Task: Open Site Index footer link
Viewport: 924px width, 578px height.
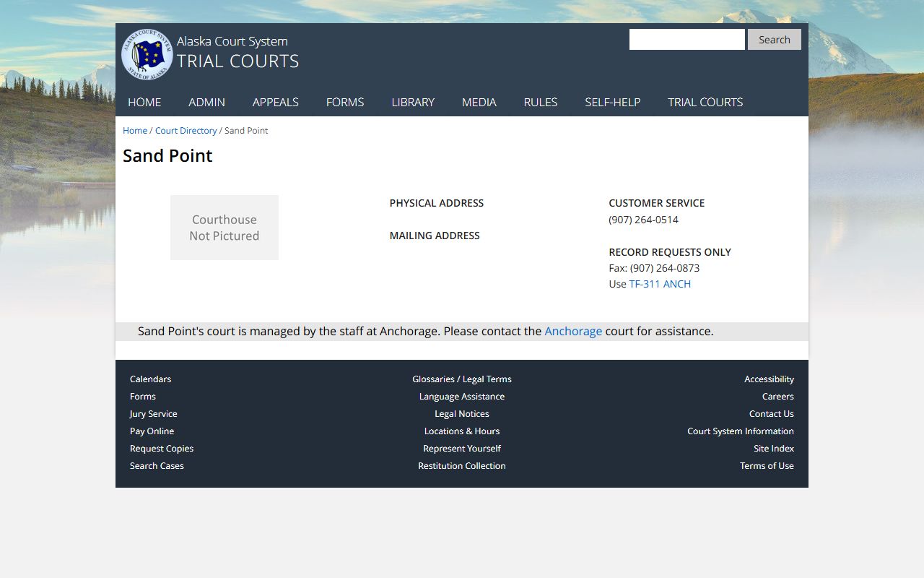Action: (x=774, y=449)
